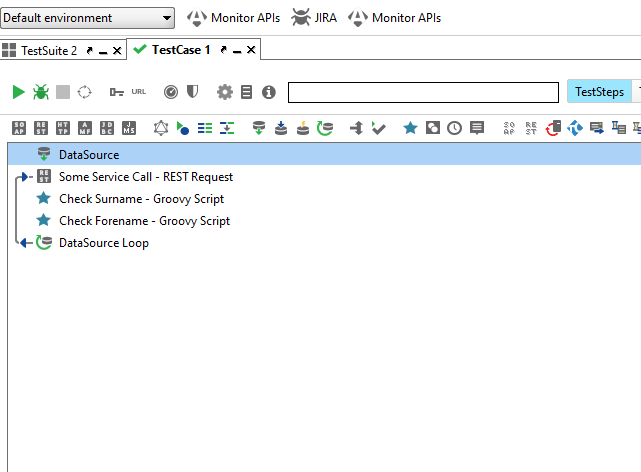Click the info icon in toolbar

tap(269, 92)
